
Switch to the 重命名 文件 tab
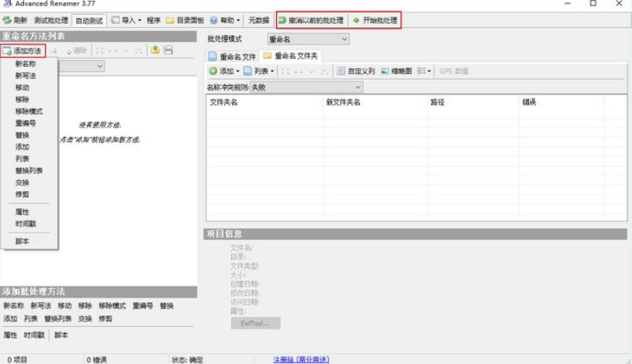(x=232, y=57)
